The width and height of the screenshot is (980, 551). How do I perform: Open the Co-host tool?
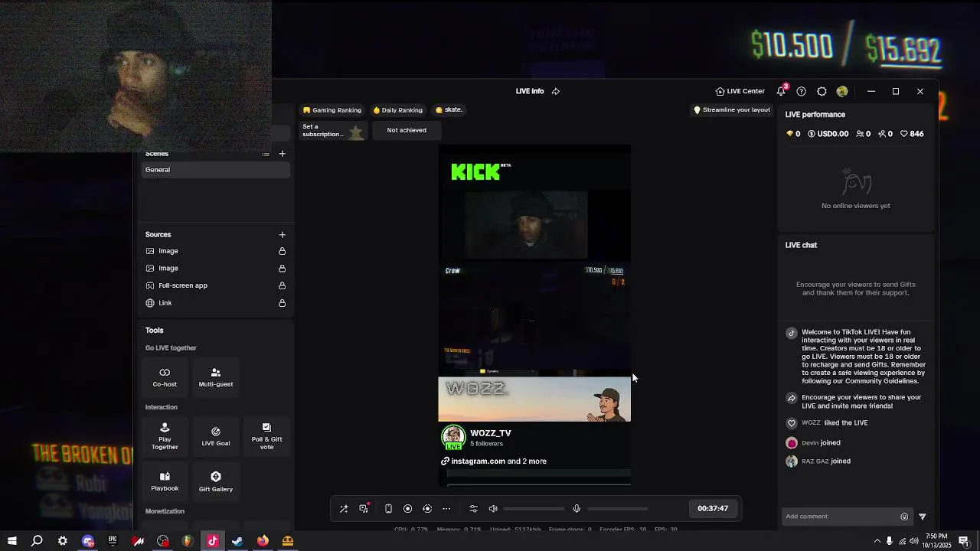click(x=165, y=377)
